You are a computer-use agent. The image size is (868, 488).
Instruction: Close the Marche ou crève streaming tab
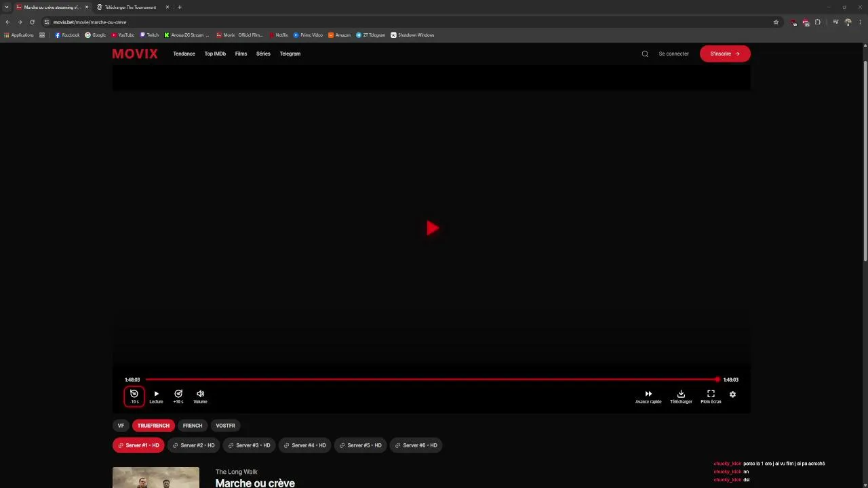[x=87, y=7]
